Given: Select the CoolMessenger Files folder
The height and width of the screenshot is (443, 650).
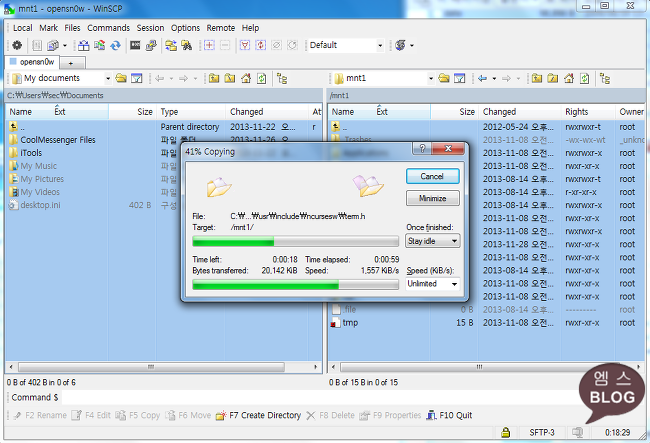Looking at the screenshot, I should click(58, 140).
